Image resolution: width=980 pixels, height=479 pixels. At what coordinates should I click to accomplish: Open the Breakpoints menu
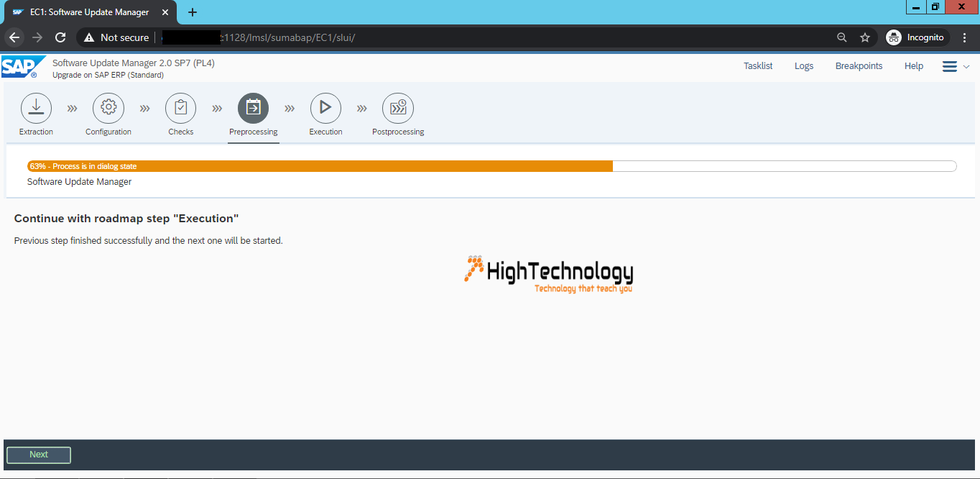[x=859, y=66]
